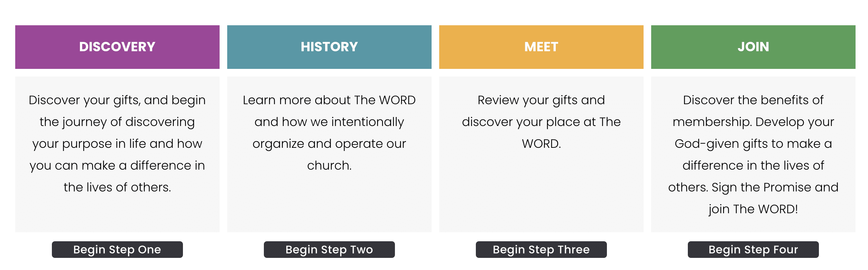
Task: Click the JOIN card description text
Action: click(754, 155)
